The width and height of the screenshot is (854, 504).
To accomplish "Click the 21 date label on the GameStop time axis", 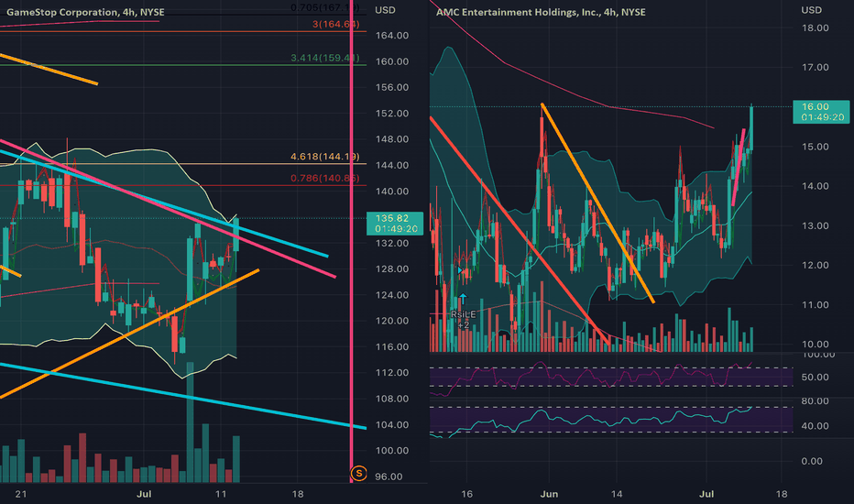I will [x=21, y=494].
